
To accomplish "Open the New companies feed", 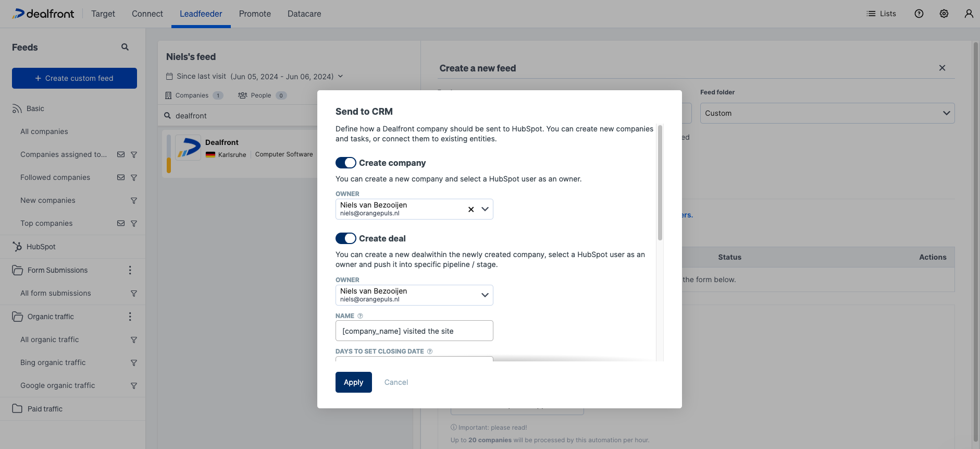I will (x=48, y=200).
